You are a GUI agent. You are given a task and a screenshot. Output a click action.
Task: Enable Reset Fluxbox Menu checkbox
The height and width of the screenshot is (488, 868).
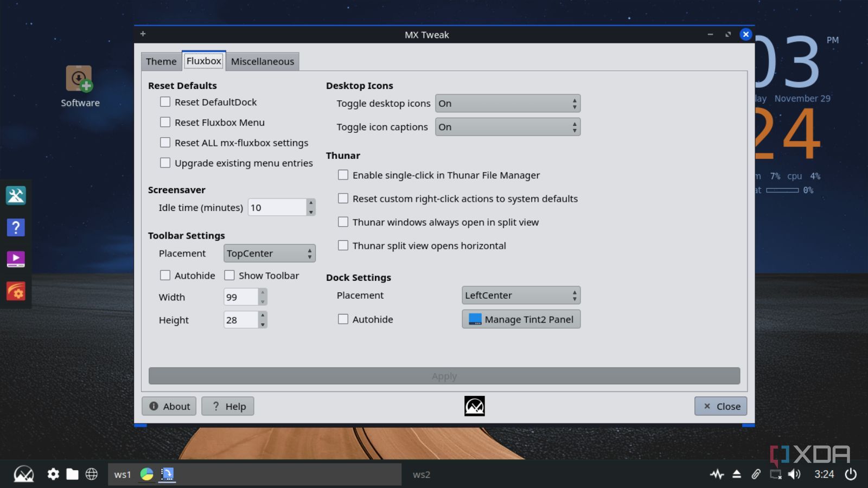click(x=165, y=123)
